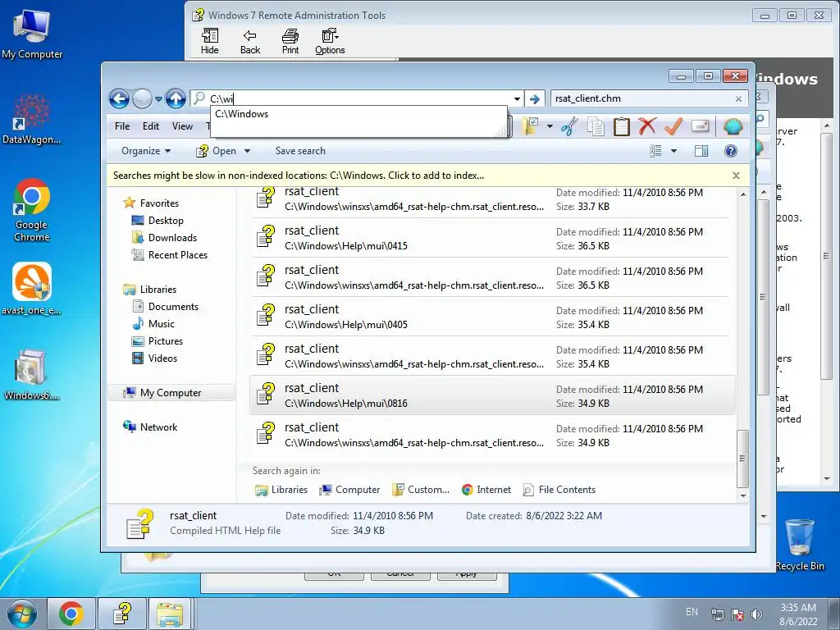Click the Classic Shell settings icon
The height and width of the screenshot is (630, 840).
(733, 126)
